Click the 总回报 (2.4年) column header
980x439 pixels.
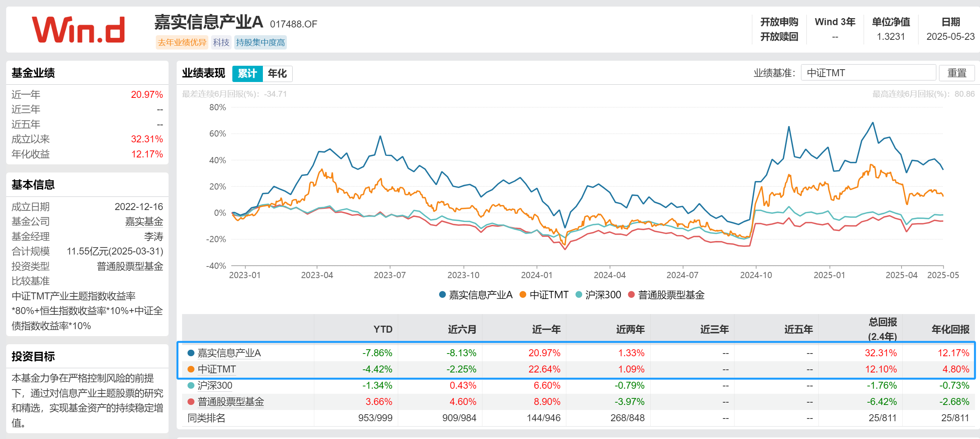coord(883,329)
